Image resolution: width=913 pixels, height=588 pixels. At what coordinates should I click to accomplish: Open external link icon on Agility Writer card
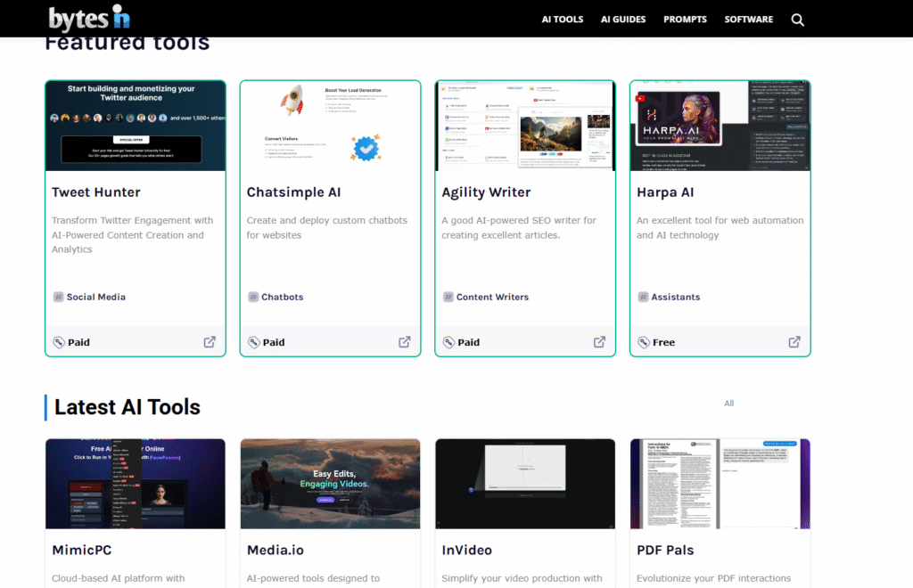[599, 342]
